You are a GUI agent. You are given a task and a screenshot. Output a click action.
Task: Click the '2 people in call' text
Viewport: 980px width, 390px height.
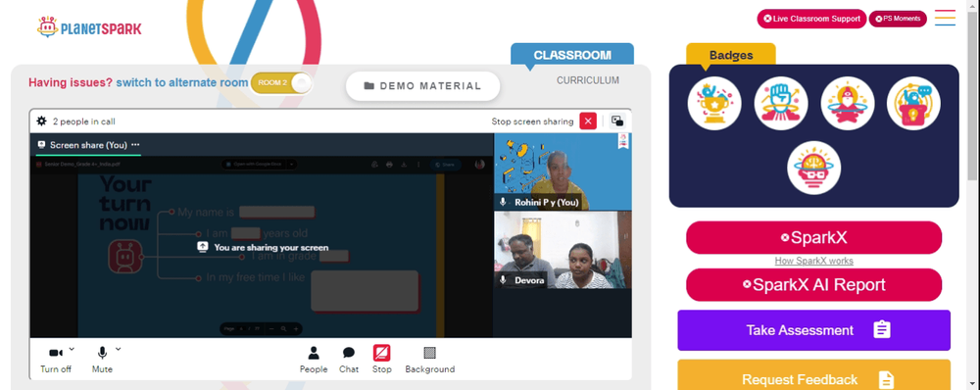83,122
